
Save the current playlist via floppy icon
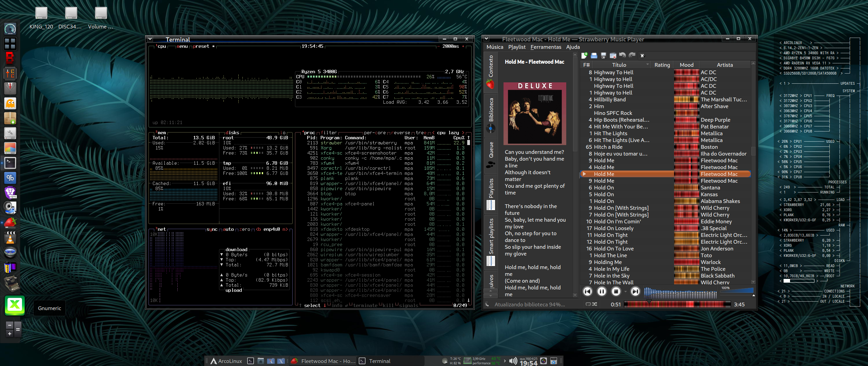[x=603, y=56]
